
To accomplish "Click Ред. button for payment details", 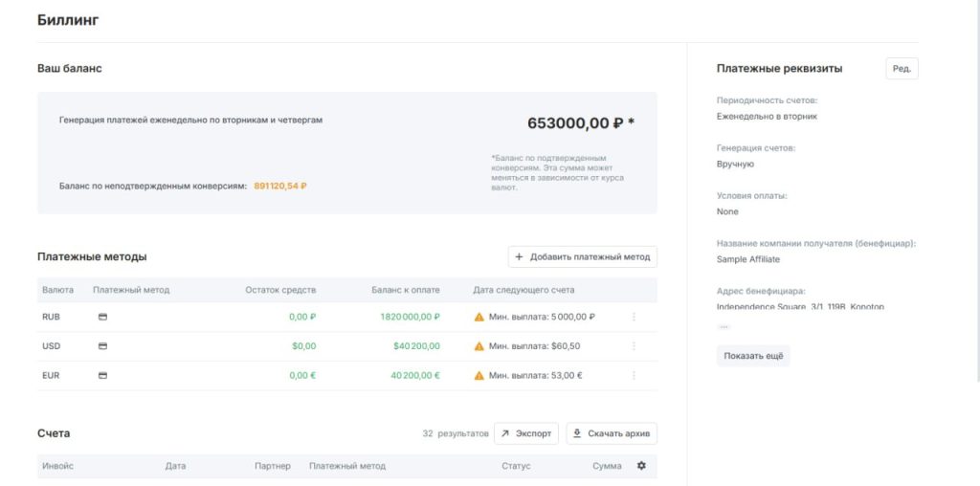I will point(902,69).
